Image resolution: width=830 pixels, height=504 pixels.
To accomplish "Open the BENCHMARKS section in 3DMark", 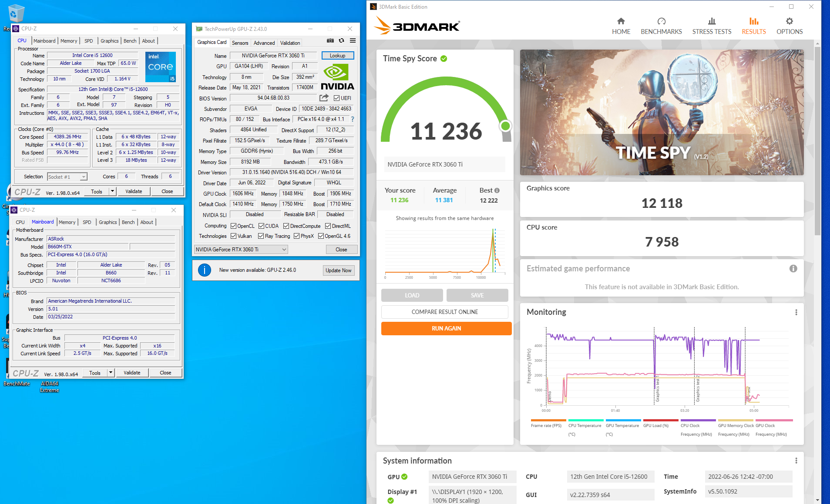I will 661,26.
